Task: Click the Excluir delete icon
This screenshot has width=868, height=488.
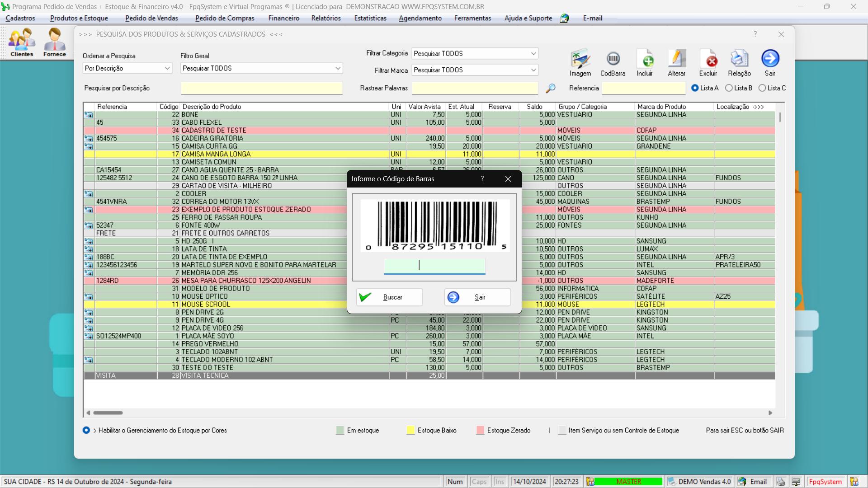Action: 708,63
